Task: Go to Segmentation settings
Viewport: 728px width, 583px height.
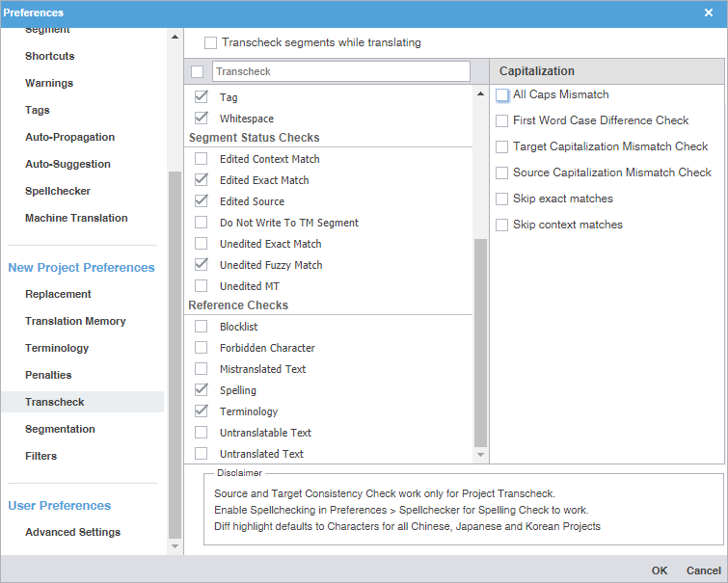Action: (60, 429)
